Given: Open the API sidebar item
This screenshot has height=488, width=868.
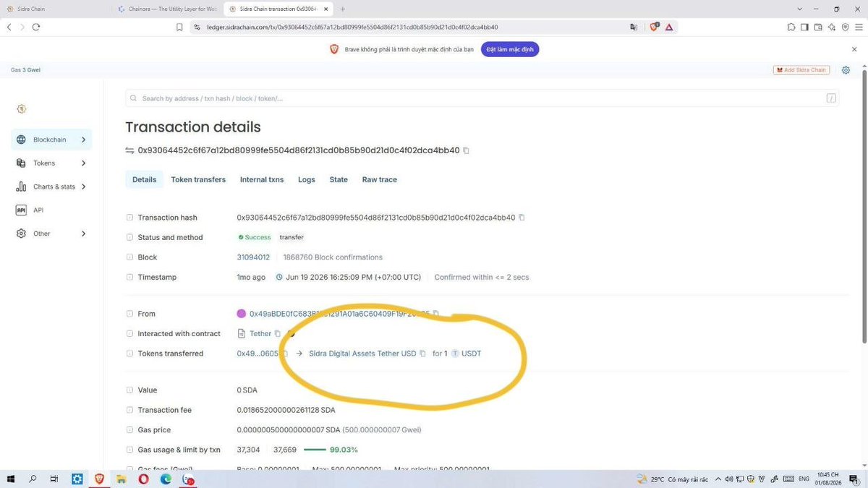Looking at the screenshot, I should click(51, 210).
